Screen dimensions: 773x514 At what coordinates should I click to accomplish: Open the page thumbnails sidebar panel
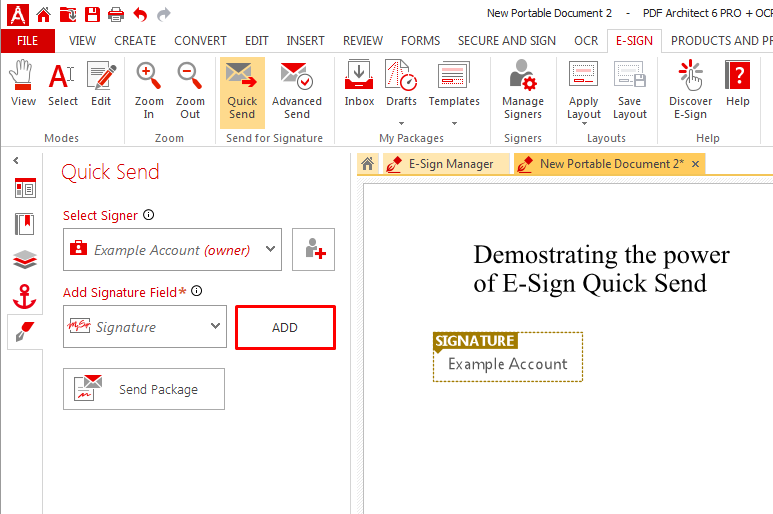[x=25, y=188]
